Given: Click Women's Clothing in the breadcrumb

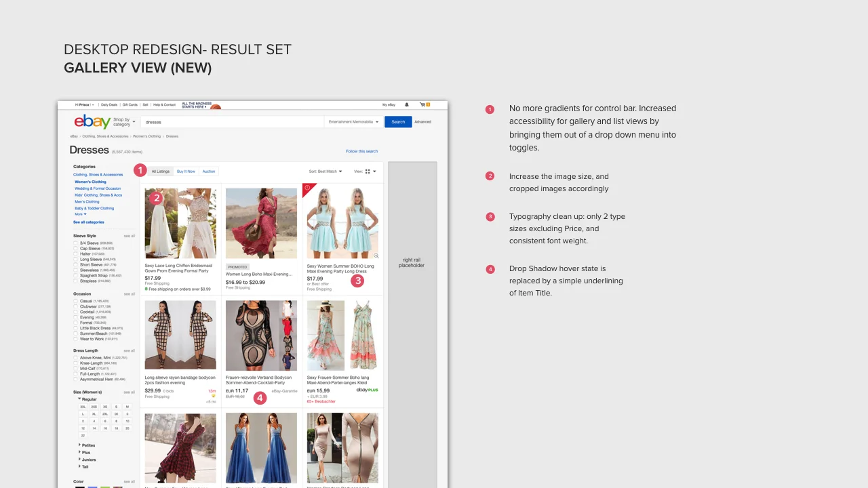Looking at the screenshot, I should (x=146, y=136).
